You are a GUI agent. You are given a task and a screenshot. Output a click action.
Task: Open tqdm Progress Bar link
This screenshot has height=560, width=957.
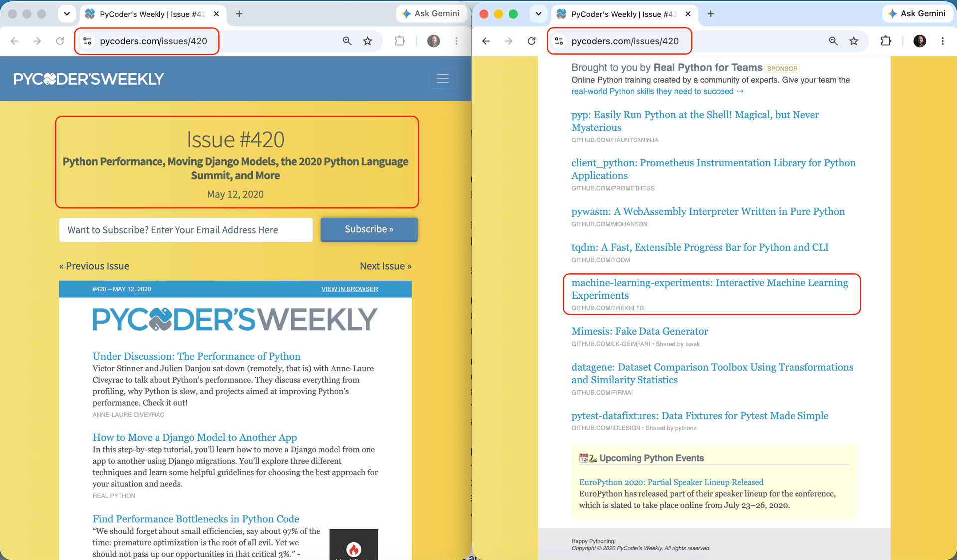point(700,247)
